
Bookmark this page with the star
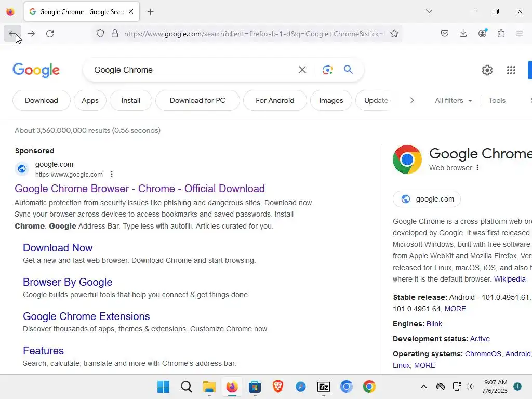click(394, 34)
